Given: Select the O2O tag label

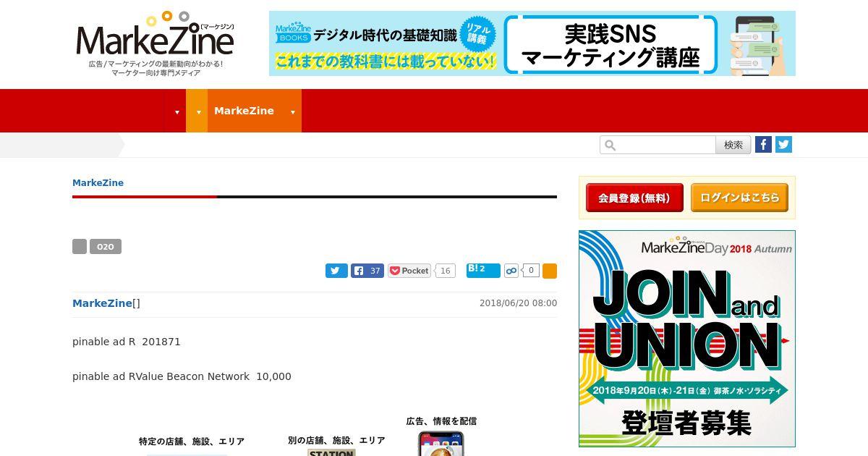Looking at the screenshot, I should click(106, 247).
